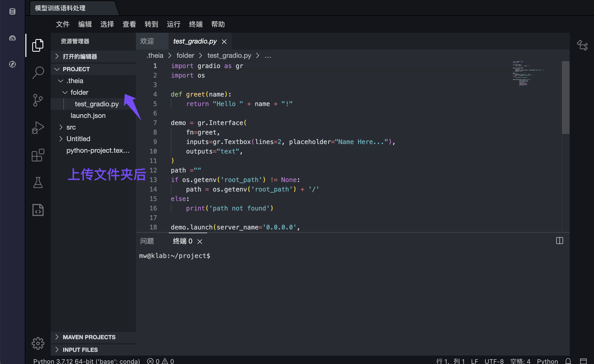Viewport: 594px width, 364px height.
Task: Open the Search panel in activity bar
Action: click(x=38, y=72)
